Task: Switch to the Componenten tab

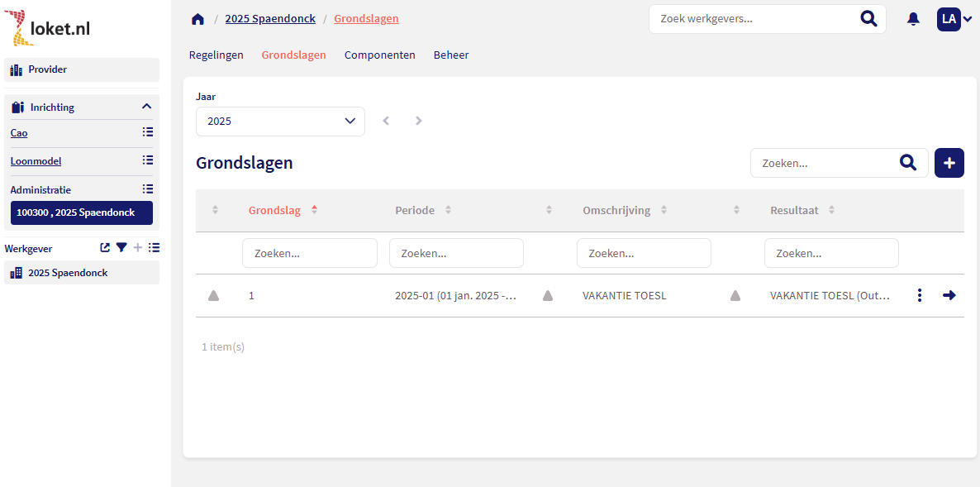Action: point(379,55)
